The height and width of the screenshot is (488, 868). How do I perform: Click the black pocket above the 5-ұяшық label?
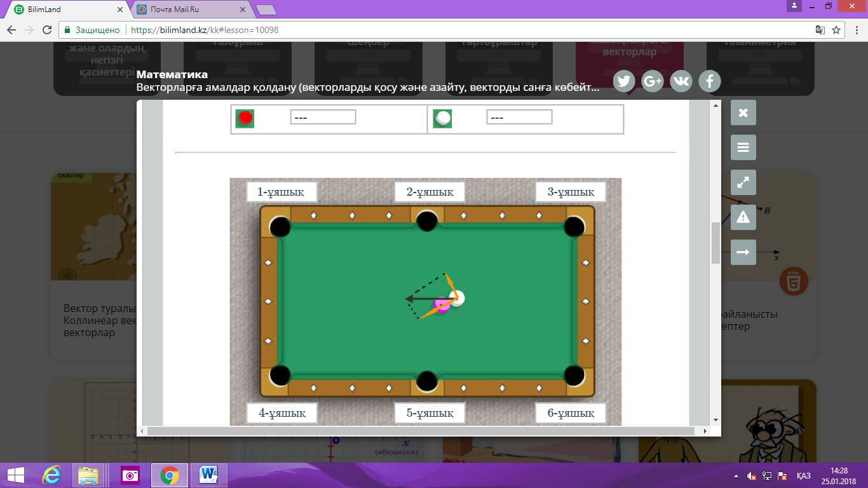point(427,381)
